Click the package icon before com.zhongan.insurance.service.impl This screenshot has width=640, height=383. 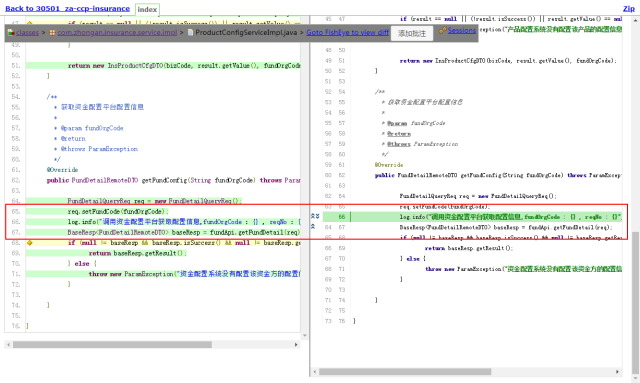52,32
